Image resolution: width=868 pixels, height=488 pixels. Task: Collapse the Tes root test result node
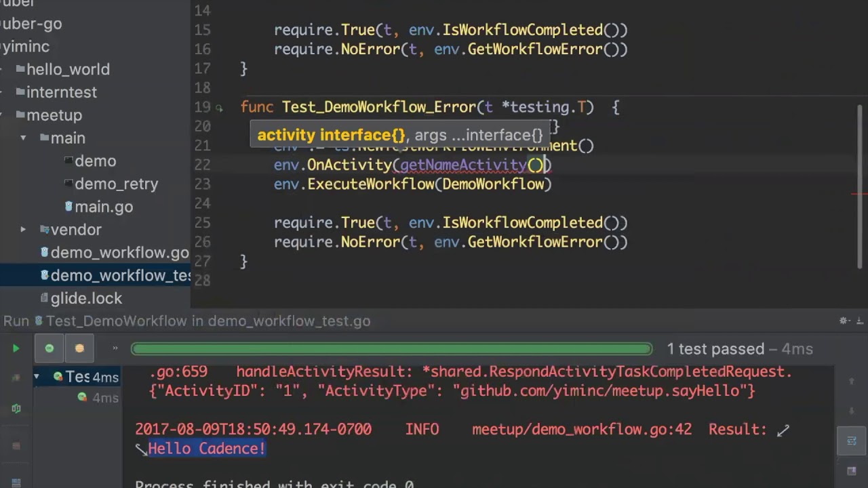pos(37,376)
